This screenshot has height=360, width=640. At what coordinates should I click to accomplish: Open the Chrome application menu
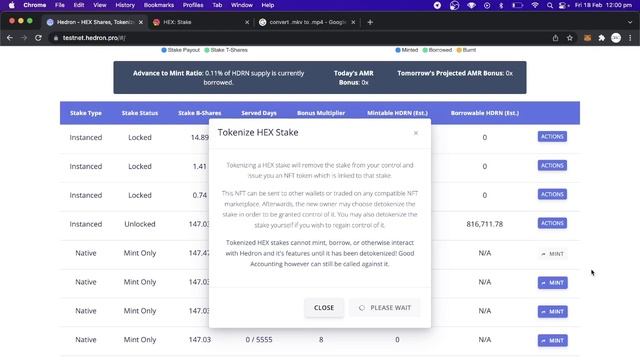click(x=35, y=5)
